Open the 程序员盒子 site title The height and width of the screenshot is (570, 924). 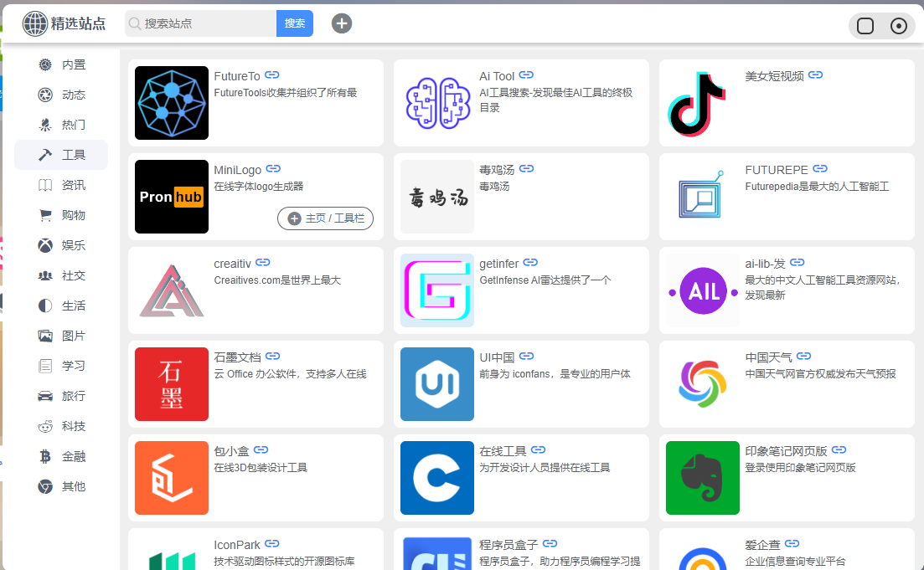(508, 545)
